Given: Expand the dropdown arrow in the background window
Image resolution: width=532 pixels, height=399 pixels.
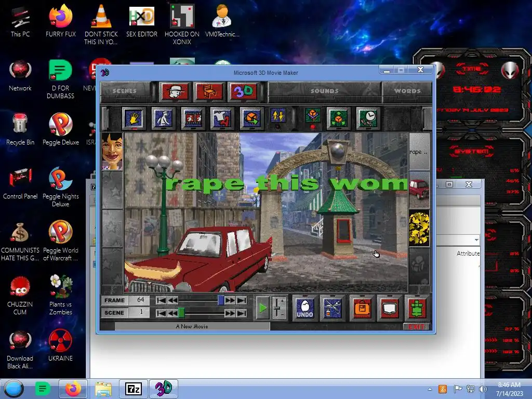Looking at the screenshot, I should pos(476,240).
